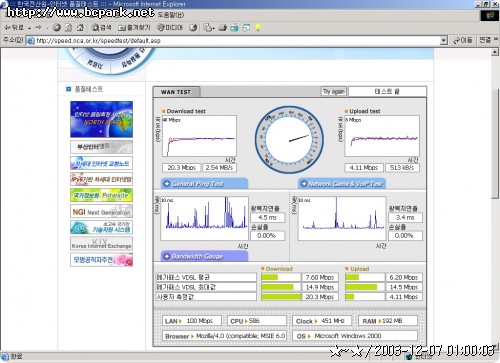Image resolution: width=500 pixels, height=363 pixels.
Task: Click the 513 kB/s value
Action: 402,167
